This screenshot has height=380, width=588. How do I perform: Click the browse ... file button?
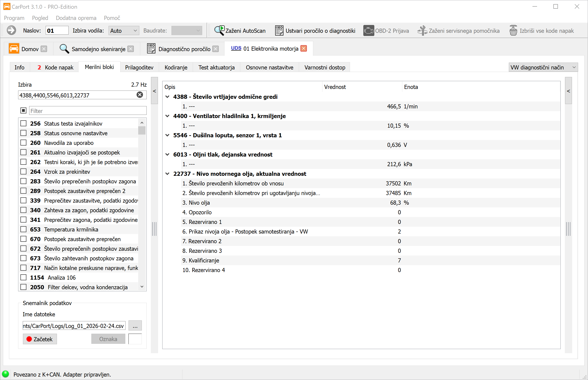click(x=135, y=326)
